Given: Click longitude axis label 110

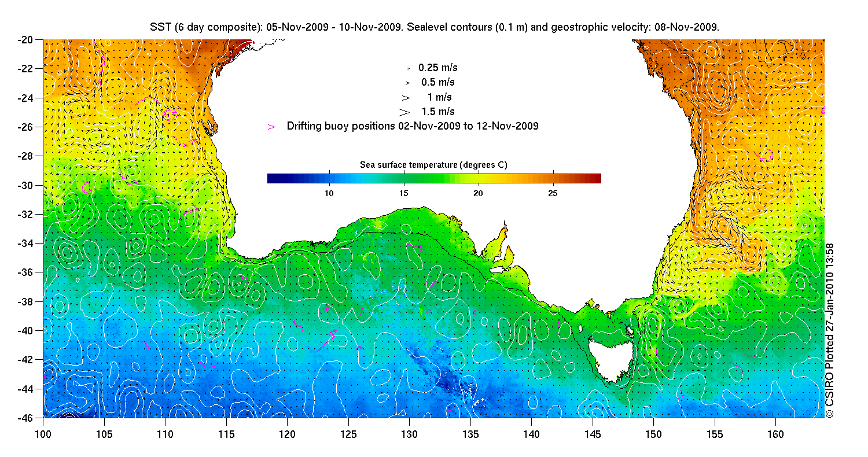Looking at the screenshot, I should pyautogui.click(x=165, y=434).
